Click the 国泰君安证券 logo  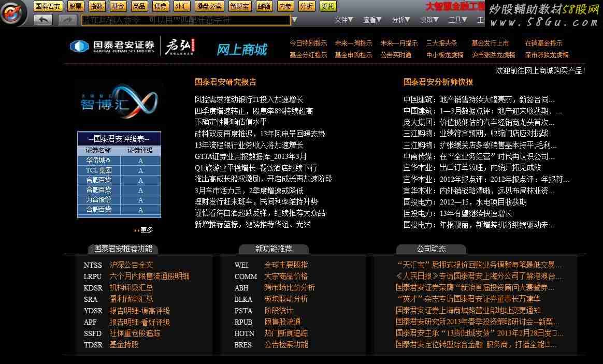[112, 47]
